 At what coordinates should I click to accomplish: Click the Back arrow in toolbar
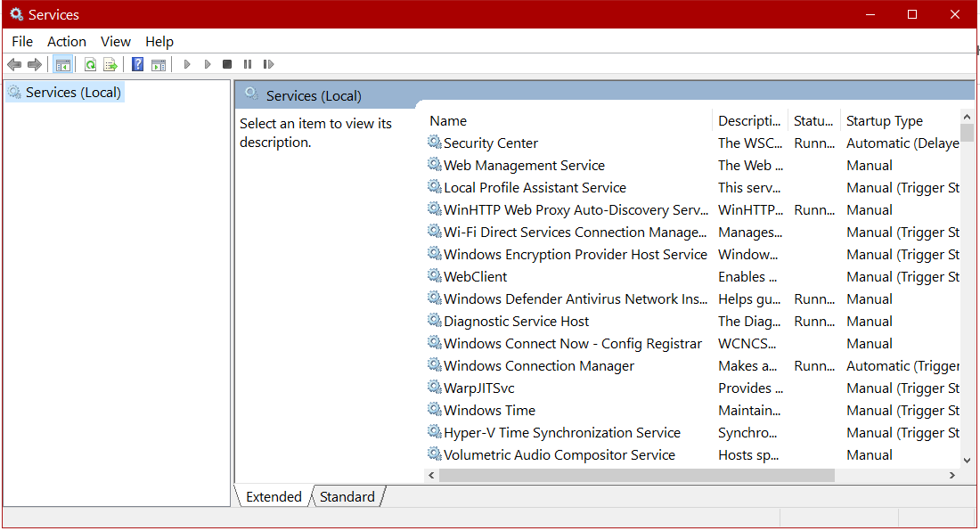click(x=14, y=64)
